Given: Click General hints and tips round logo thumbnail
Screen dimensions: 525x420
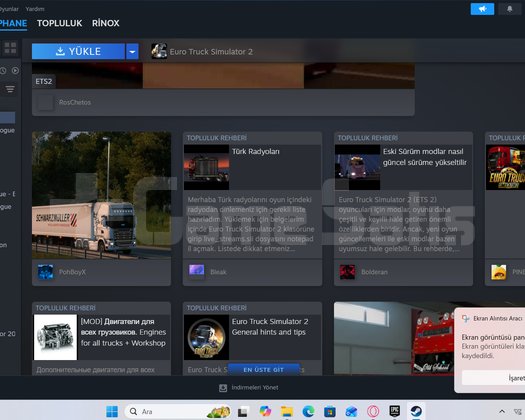Looking at the screenshot, I should [207, 337].
